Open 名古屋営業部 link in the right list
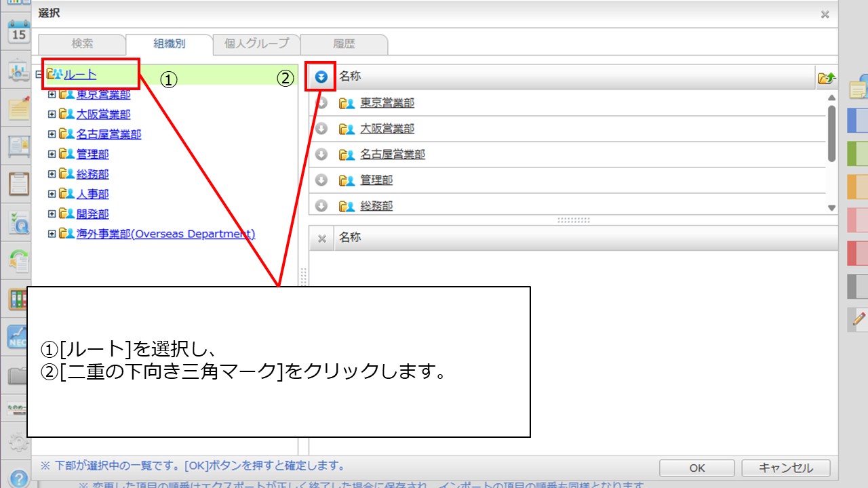868x488 pixels. tap(393, 155)
